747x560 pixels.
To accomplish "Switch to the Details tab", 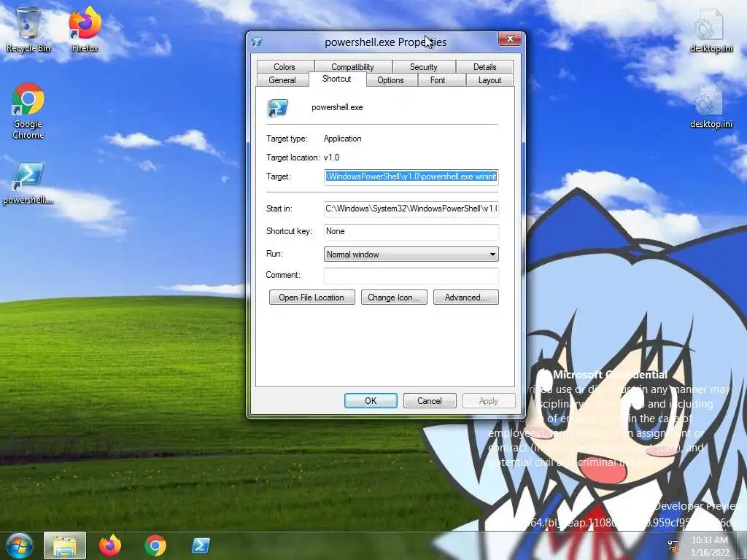I will click(x=484, y=66).
